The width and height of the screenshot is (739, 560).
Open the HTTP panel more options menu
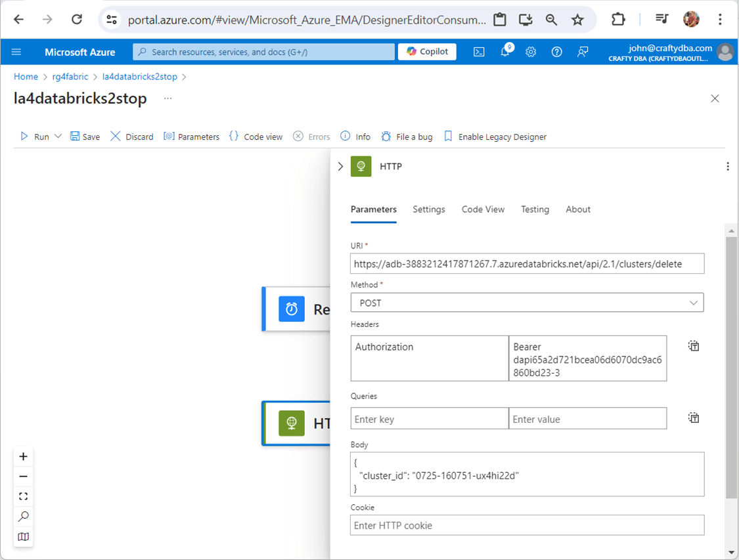(728, 166)
